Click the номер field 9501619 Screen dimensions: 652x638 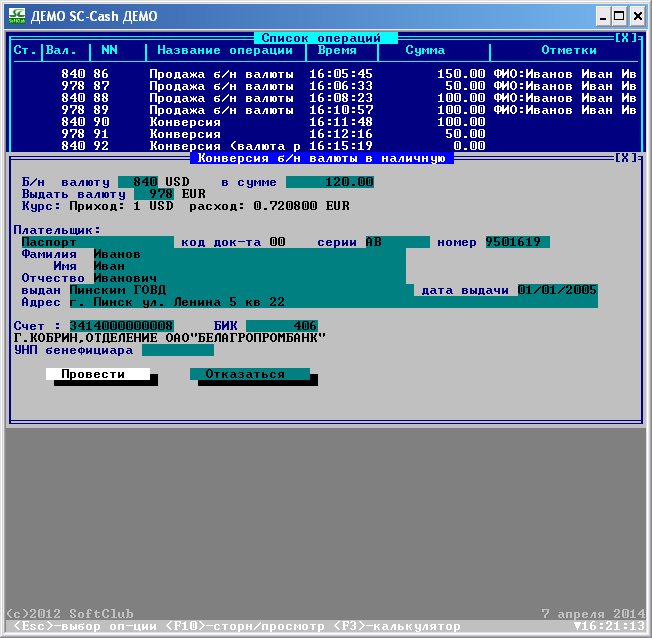pyautogui.click(x=518, y=242)
